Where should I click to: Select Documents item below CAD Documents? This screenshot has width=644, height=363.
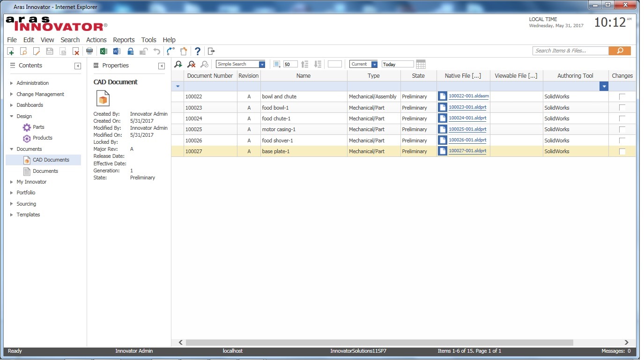pos(45,171)
